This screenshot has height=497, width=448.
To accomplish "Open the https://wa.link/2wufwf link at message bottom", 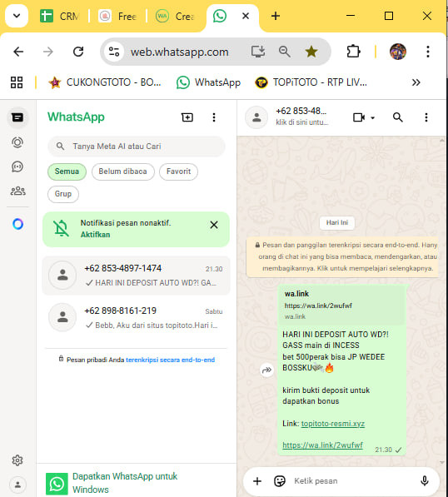I will pyautogui.click(x=322, y=445).
